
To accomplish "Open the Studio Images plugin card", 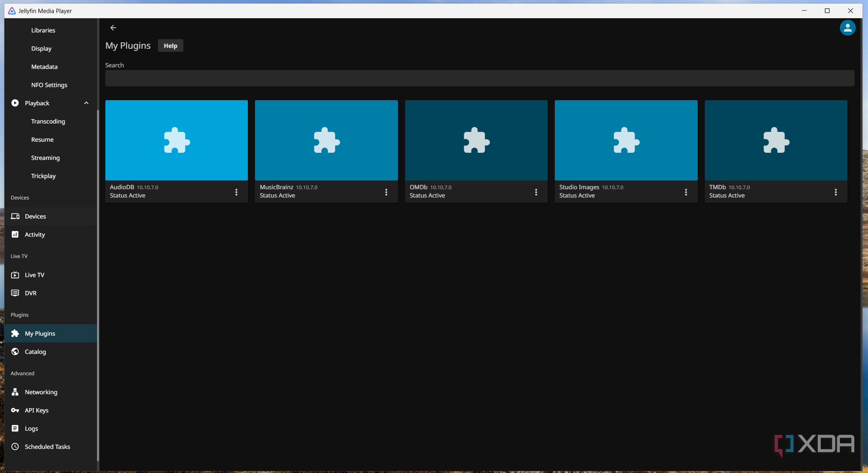I will coord(626,140).
